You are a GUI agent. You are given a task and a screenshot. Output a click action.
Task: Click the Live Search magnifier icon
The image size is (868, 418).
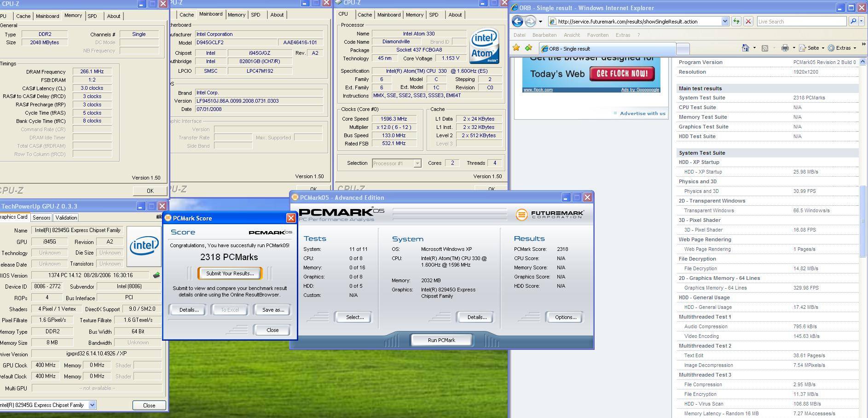click(x=853, y=21)
